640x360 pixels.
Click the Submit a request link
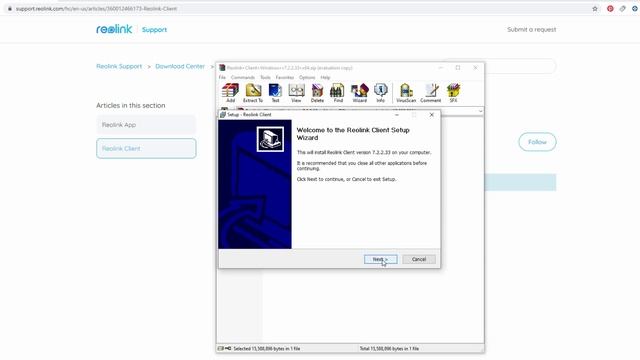pyautogui.click(x=531, y=29)
